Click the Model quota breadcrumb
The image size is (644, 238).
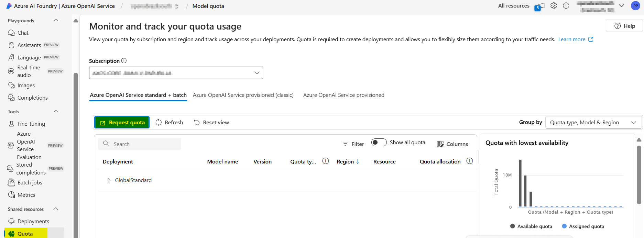tap(208, 6)
